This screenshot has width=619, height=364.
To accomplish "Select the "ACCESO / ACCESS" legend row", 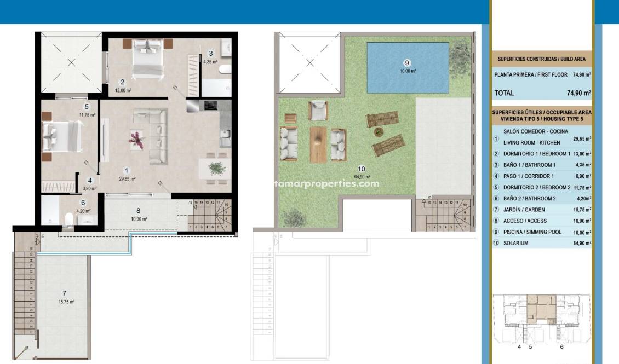I will click(x=542, y=221).
